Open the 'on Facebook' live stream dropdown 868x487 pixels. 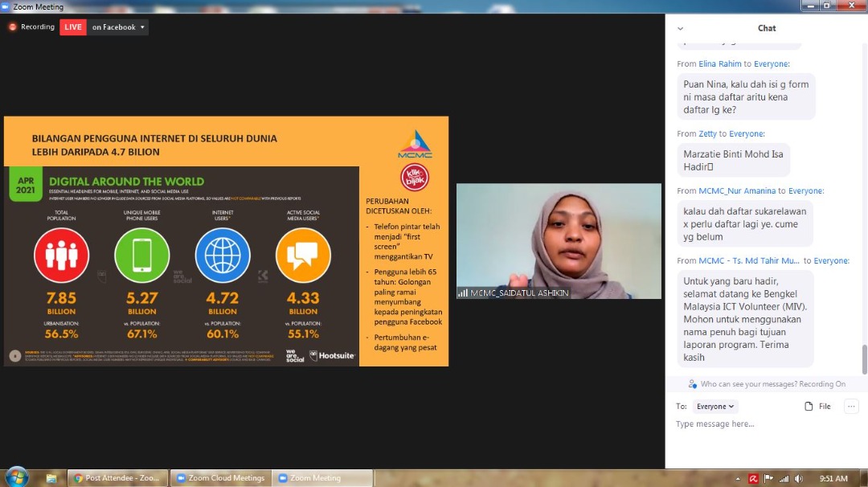pyautogui.click(x=118, y=27)
